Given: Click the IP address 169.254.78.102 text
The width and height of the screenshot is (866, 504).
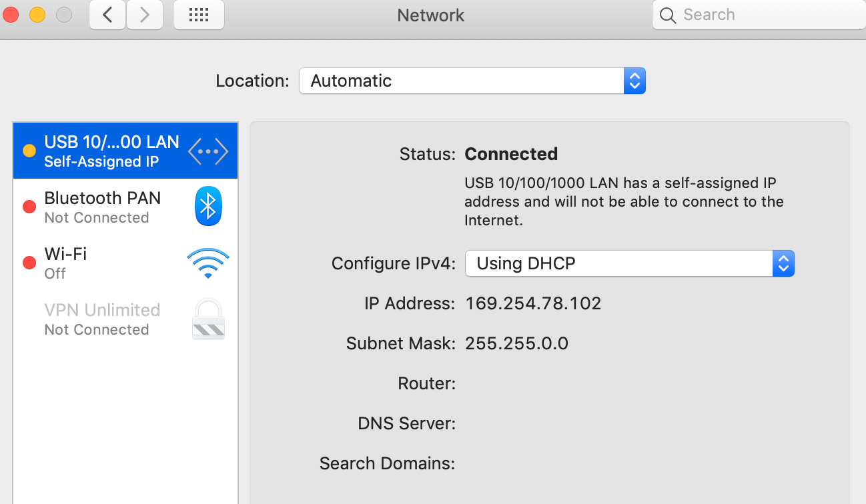Looking at the screenshot, I should pos(533,304).
